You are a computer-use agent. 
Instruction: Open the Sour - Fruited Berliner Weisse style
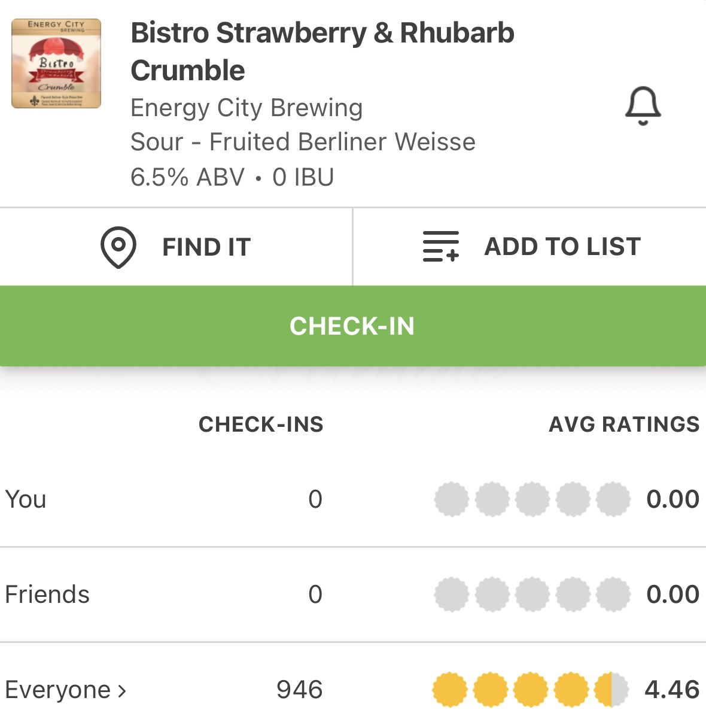pyautogui.click(x=303, y=142)
